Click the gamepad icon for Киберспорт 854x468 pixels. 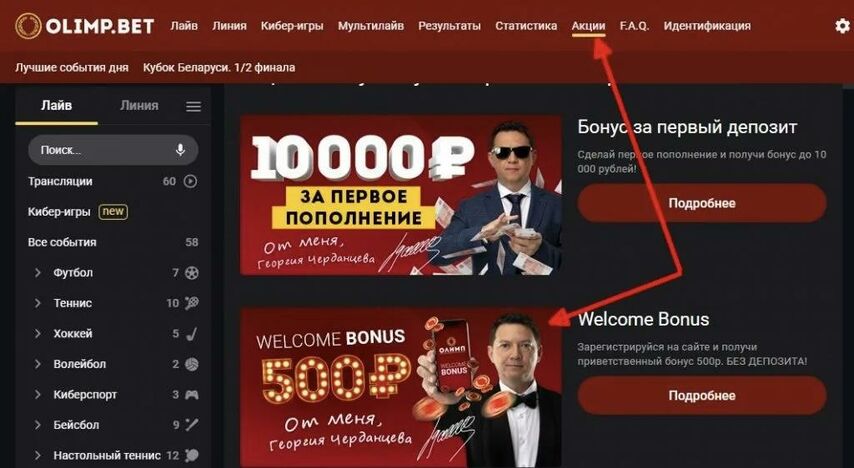192,394
